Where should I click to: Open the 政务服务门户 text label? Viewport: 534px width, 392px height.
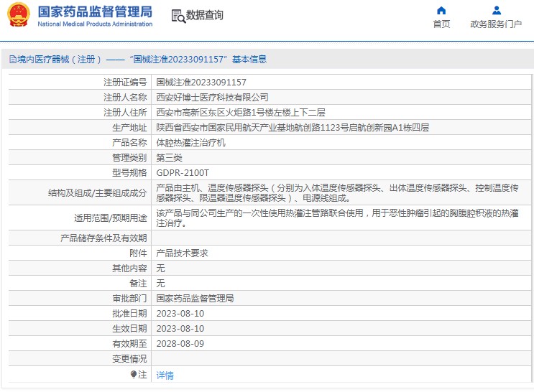pos(496,24)
